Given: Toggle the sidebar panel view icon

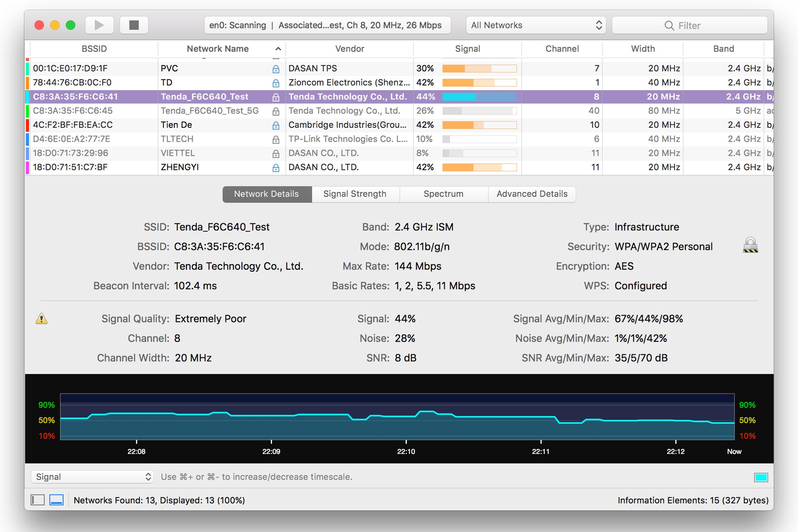Looking at the screenshot, I should pos(38,500).
